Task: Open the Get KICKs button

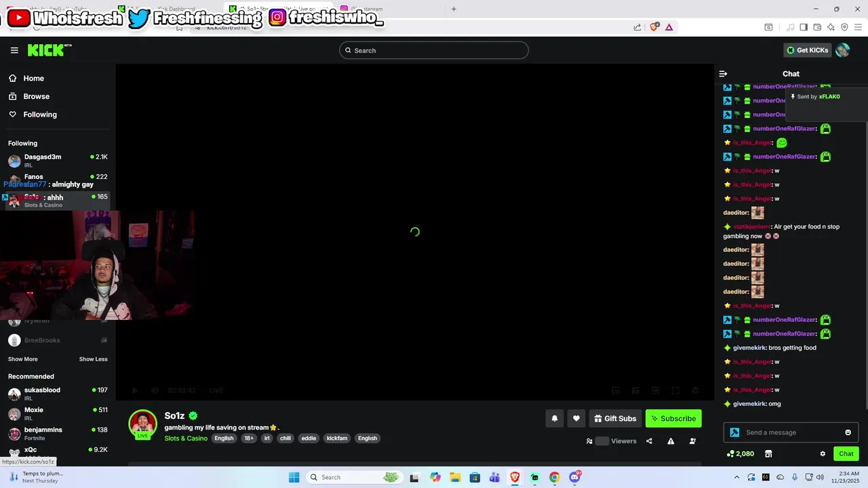Action: pos(808,50)
